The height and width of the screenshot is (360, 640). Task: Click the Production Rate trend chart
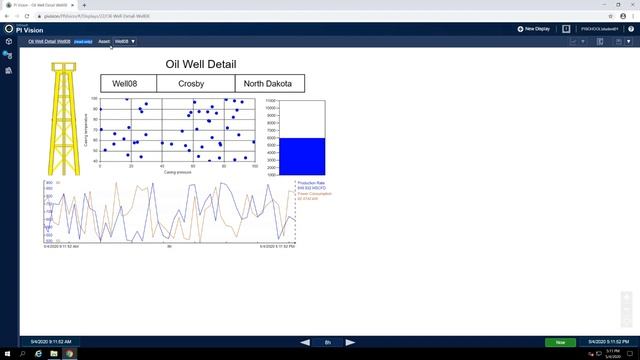pyautogui.click(x=169, y=213)
